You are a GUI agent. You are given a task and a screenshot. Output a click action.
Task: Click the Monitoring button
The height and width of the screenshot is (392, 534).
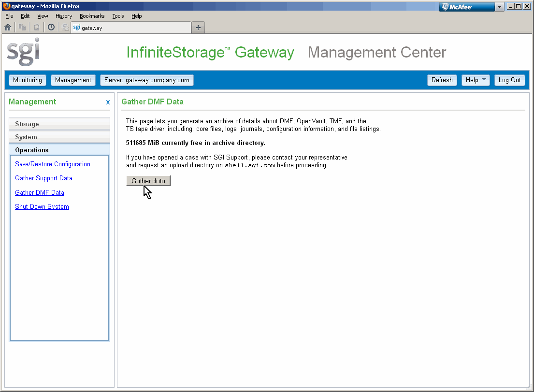point(28,80)
